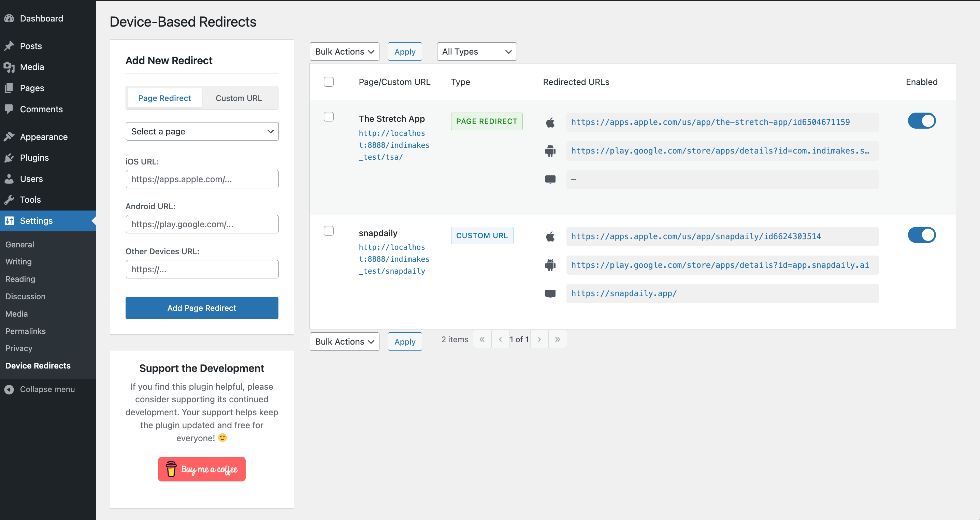Screen dimensions: 980x520
Task: Click the '2 items' count text
Action: pos(455,339)
